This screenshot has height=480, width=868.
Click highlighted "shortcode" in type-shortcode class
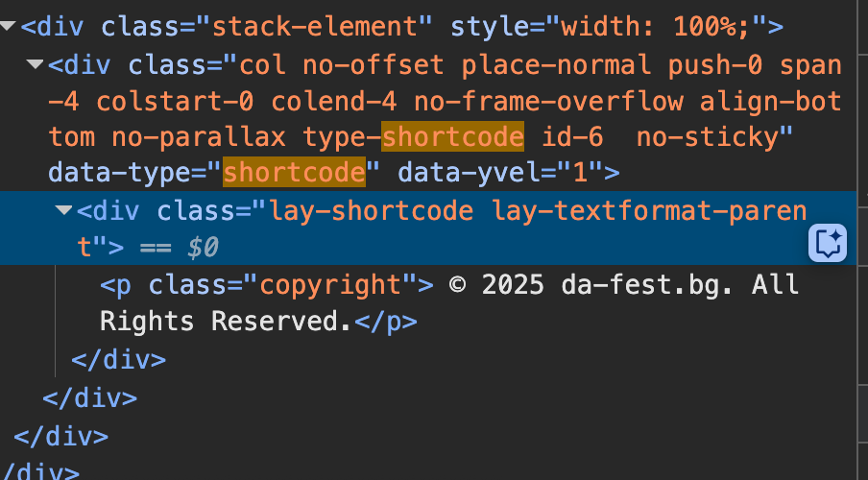point(452,137)
